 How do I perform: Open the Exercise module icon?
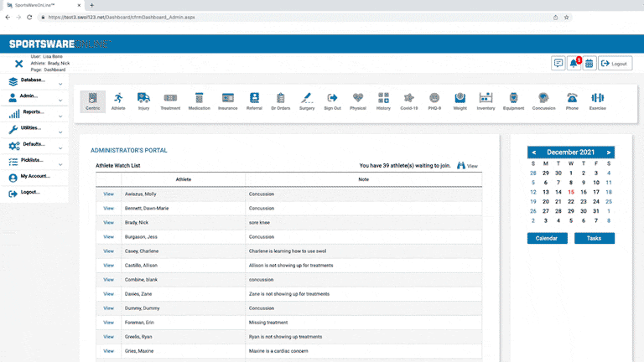coord(598,101)
